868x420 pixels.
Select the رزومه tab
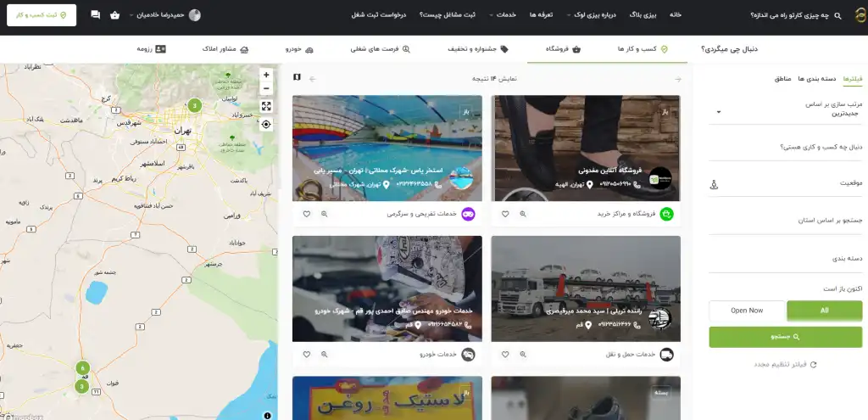[x=151, y=49]
